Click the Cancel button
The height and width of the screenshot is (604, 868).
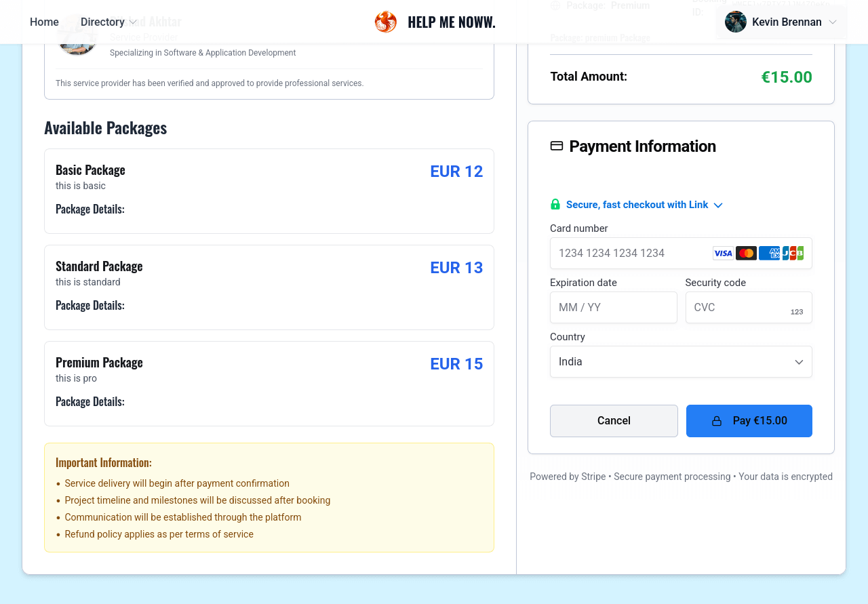point(613,420)
